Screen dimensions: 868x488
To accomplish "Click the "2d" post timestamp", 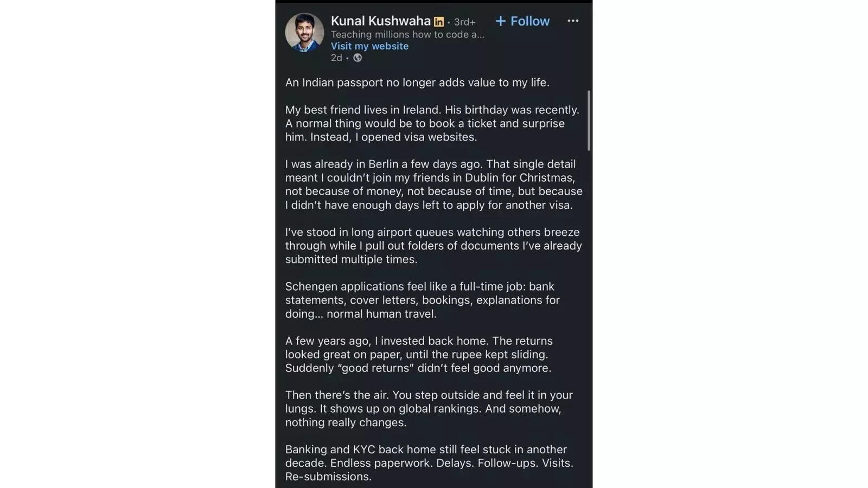I will tap(336, 58).
